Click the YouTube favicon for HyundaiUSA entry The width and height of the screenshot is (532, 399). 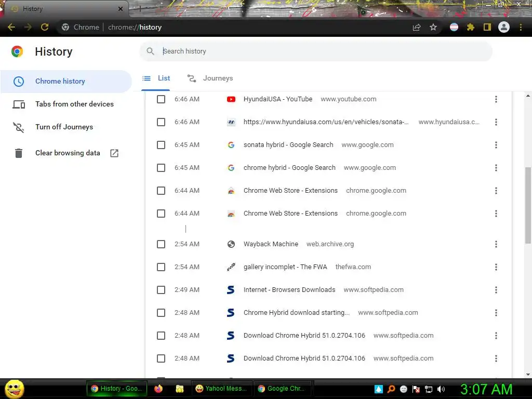click(231, 99)
